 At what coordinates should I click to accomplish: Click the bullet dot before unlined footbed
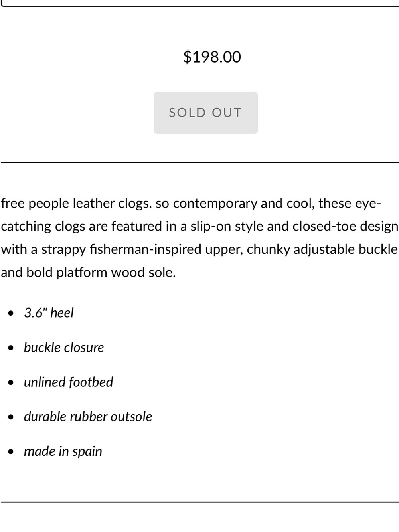tap(11, 383)
